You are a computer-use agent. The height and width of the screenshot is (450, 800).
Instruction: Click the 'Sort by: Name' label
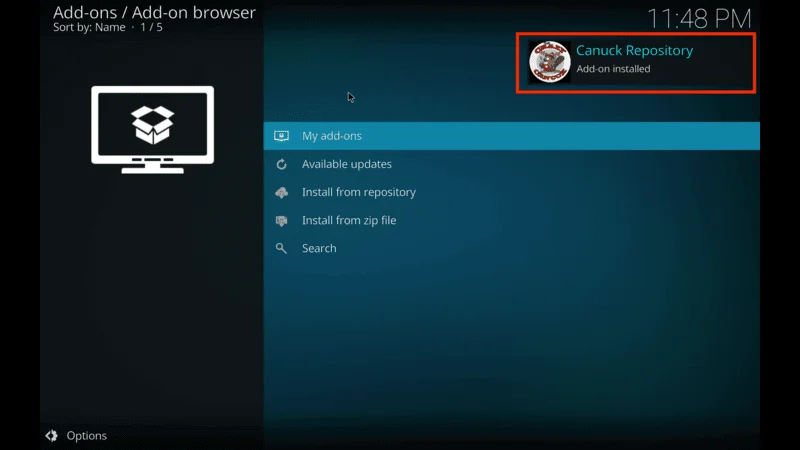(x=89, y=28)
